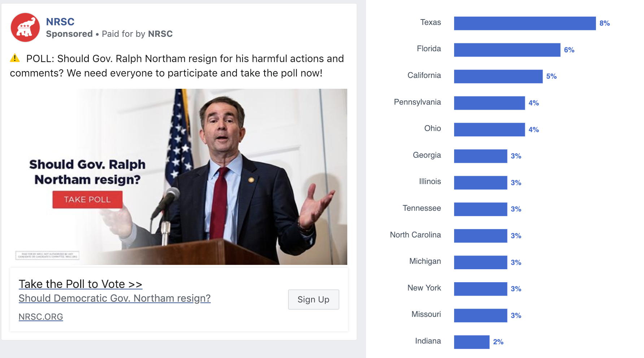The width and height of the screenshot is (644, 358).
Task: Click the 'Paid for by NRSC' disclaimer text
Action: click(x=137, y=34)
